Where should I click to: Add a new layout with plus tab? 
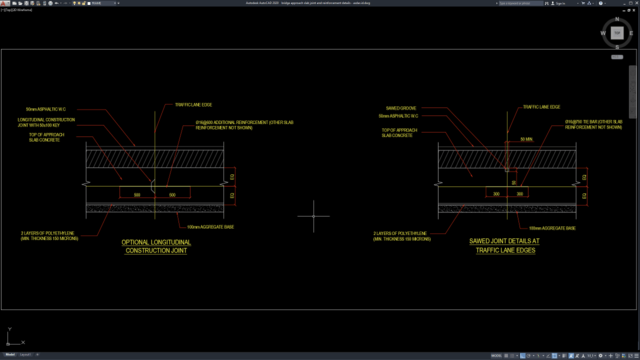pyautogui.click(x=37, y=355)
